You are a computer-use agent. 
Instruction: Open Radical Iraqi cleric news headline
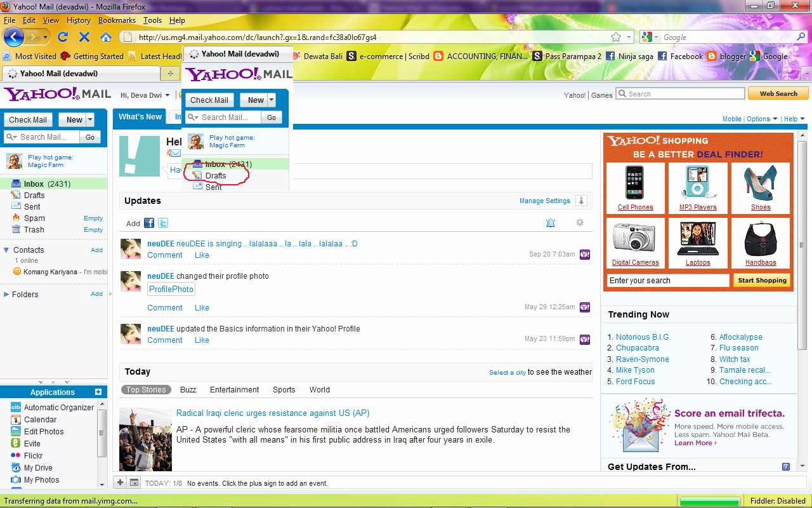pos(273,413)
